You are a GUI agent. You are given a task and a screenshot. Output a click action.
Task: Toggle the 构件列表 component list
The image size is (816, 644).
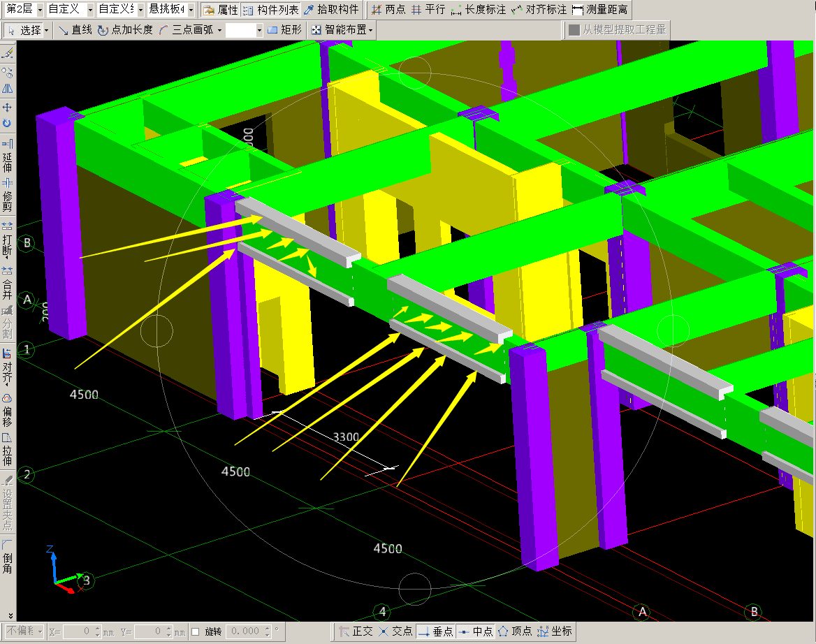coord(271,9)
